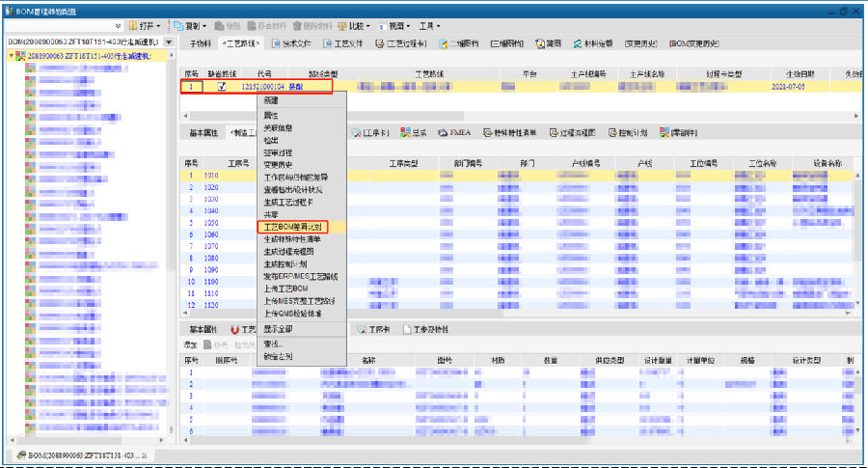Open the 技术文件 tab icon

coord(276,43)
